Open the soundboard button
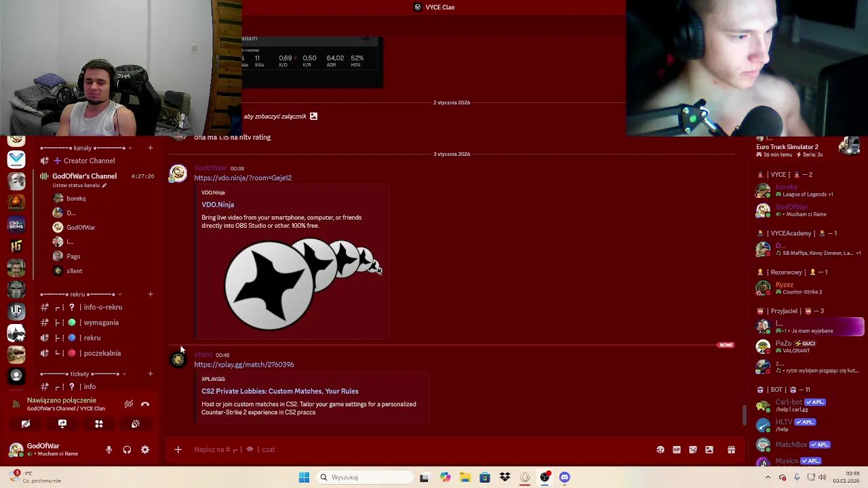Screen dimensions: 868x488 (x=136, y=424)
